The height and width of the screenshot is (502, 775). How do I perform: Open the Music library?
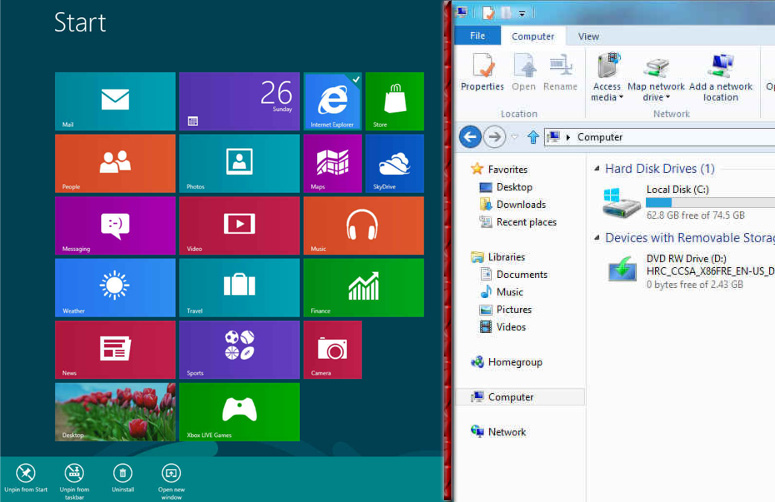[x=501, y=292]
